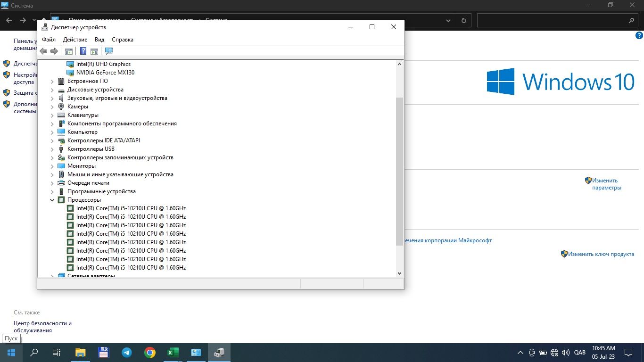Toggle the show/hide action pane toolbar icon
This screenshot has height=362, width=644.
coord(94,51)
